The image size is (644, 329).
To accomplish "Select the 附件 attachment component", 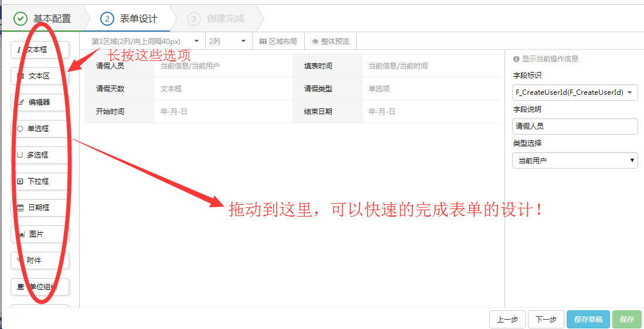I will (x=39, y=261).
